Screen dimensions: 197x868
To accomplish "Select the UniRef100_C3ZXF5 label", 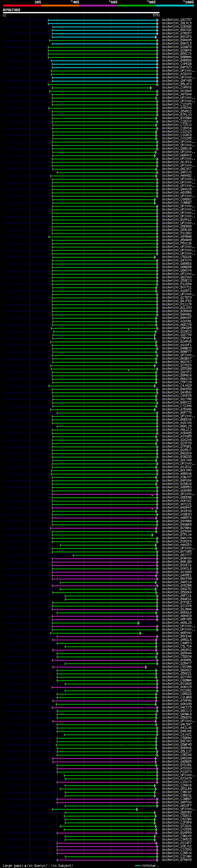I will coord(177,104).
